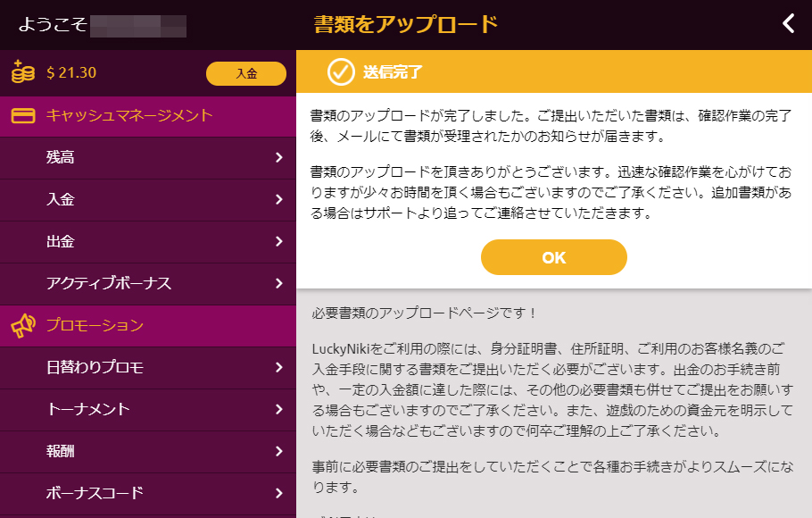Expand the アクティブボーナス chevron arrow
This screenshot has height=518, width=812.
pyautogui.click(x=279, y=283)
